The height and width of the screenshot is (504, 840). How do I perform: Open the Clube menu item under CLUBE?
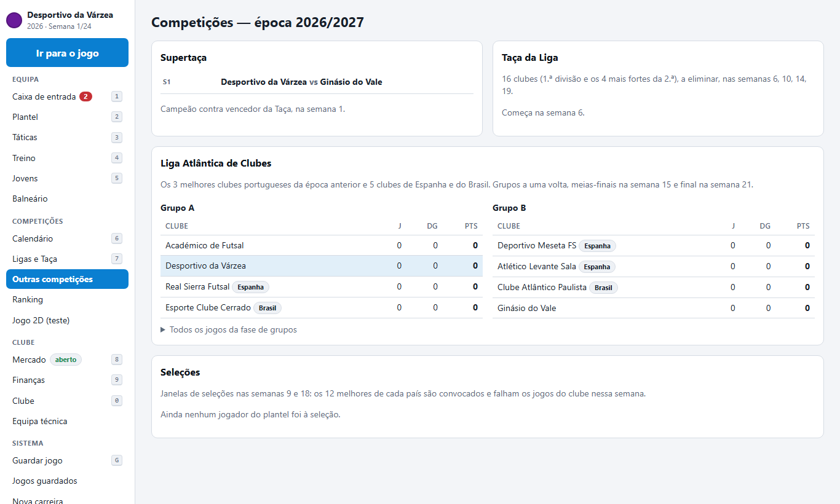pos(67,401)
